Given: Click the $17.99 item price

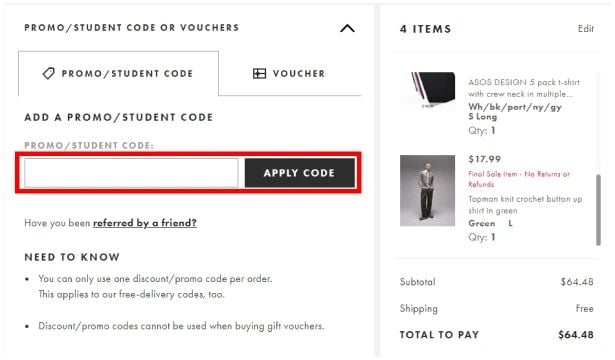Looking at the screenshot, I should [484, 159].
